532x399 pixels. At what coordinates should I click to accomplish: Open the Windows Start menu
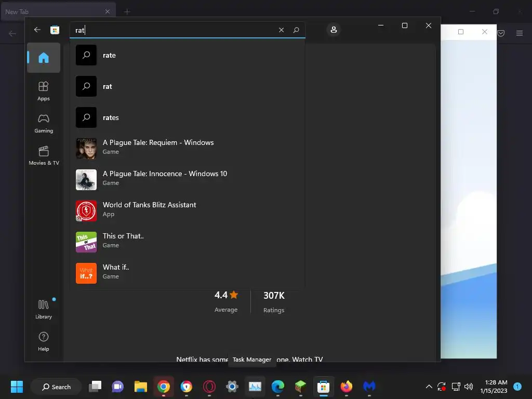(x=17, y=387)
